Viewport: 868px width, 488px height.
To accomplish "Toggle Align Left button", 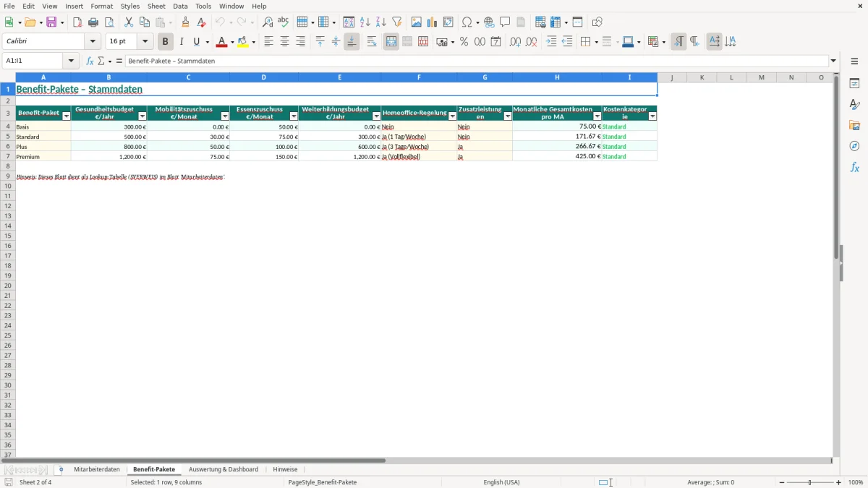I will 269,42.
